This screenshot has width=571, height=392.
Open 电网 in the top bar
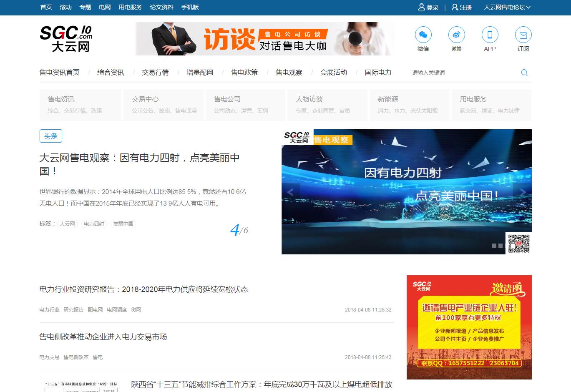[105, 7]
